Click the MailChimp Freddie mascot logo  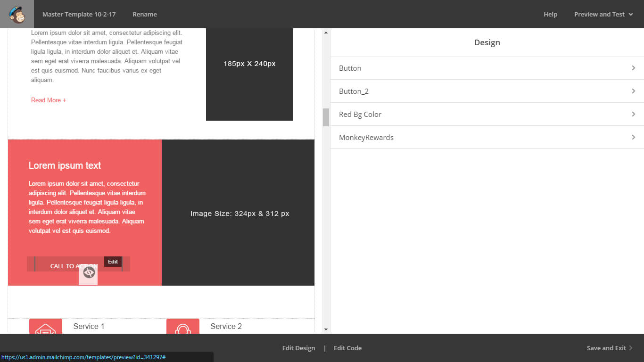pyautogui.click(x=17, y=14)
